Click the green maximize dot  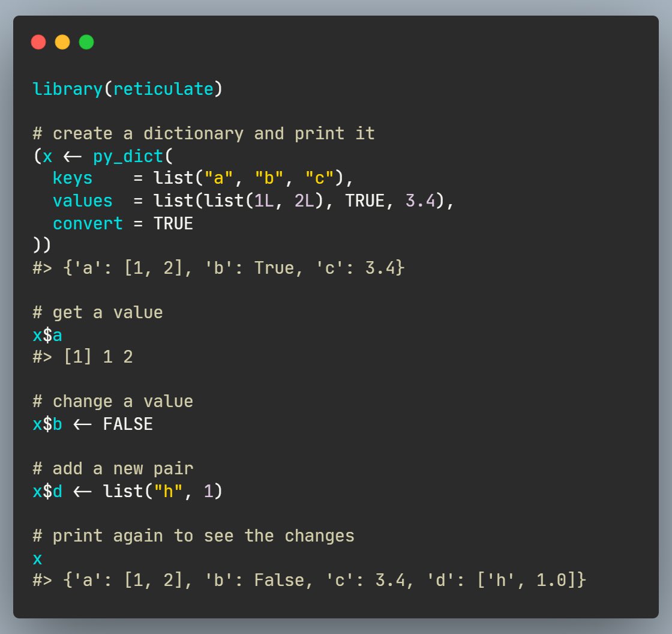pos(86,42)
